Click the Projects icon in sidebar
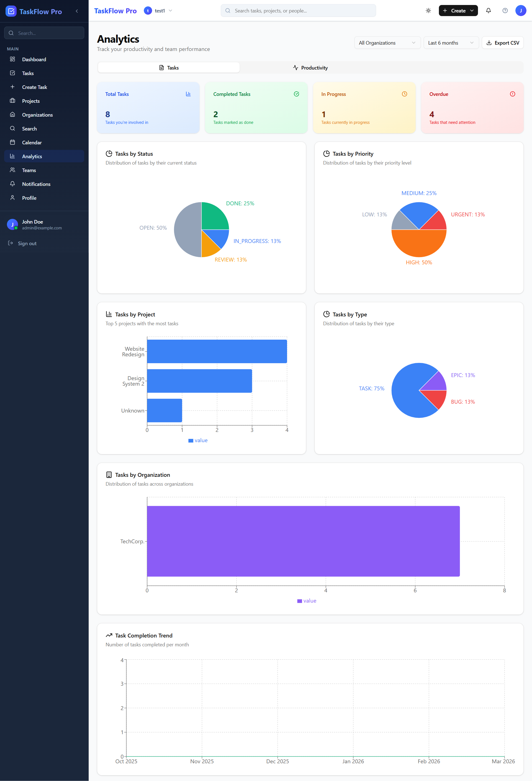Screen dimensions: 532x781 point(12,101)
